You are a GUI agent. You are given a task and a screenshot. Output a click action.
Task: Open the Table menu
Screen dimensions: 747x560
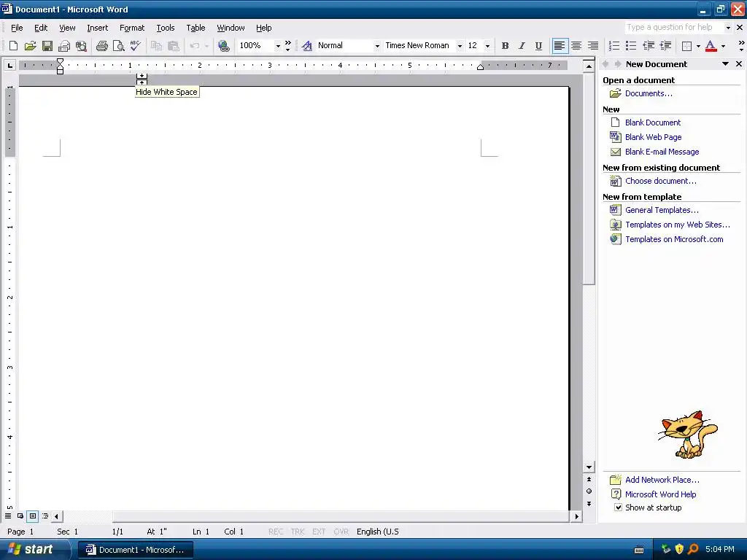(x=196, y=28)
